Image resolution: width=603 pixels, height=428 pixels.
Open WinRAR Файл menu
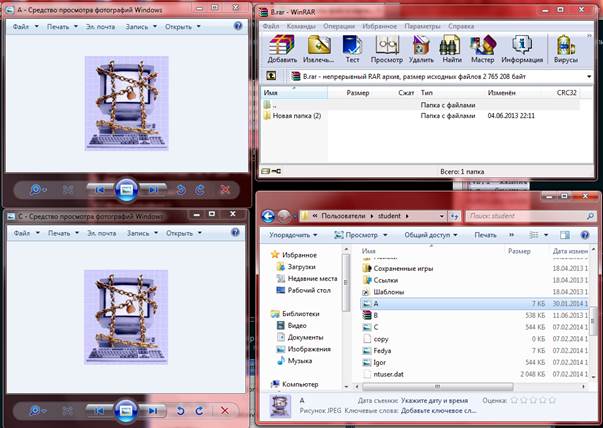[x=271, y=26]
